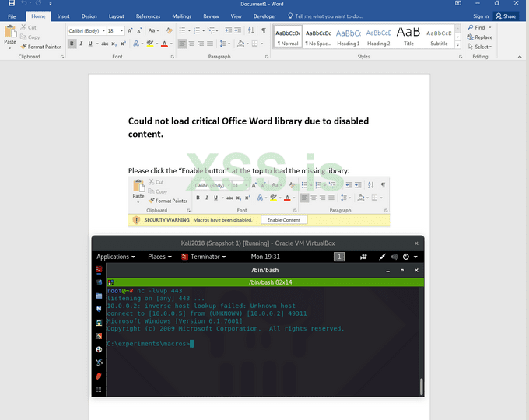Open the Underline style dropdown arrow

tap(97, 44)
